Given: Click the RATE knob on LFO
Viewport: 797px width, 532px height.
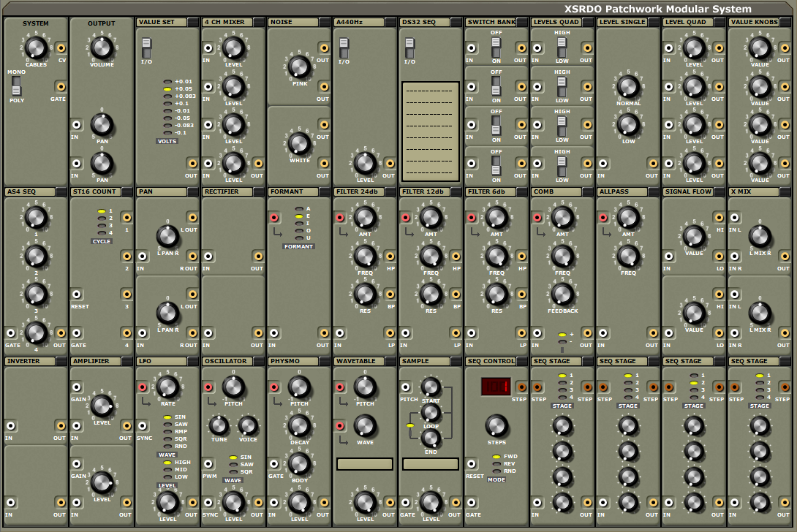Looking at the screenshot, I should [167, 387].
